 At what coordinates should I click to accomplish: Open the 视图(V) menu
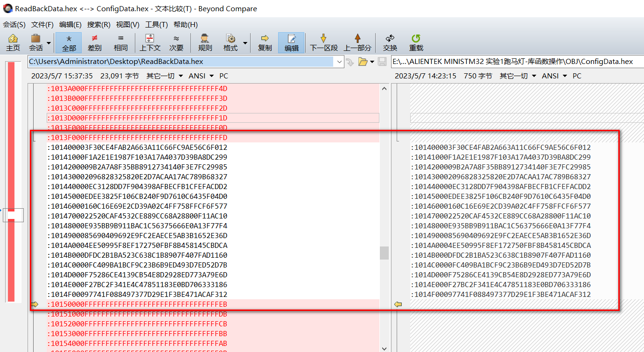coord(128,24)
